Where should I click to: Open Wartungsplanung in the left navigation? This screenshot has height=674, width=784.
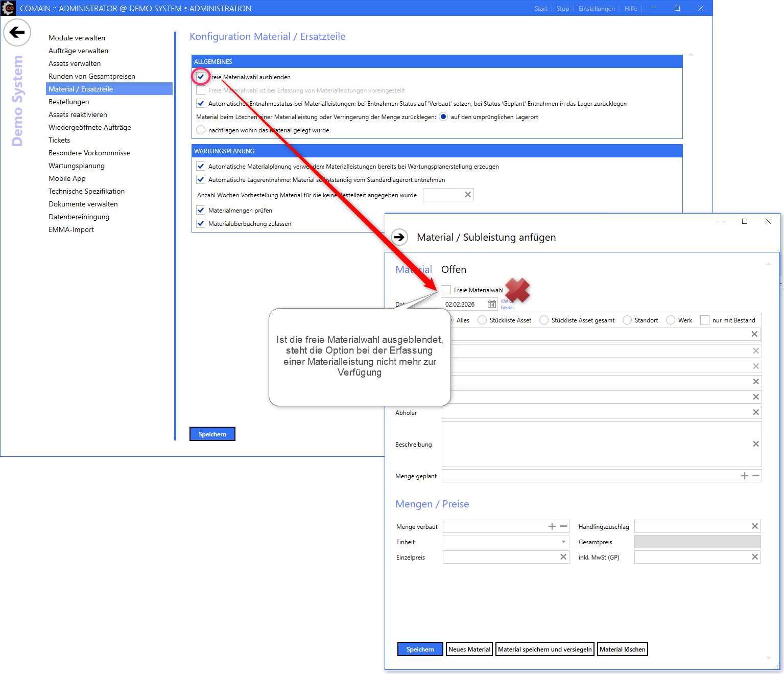(x=77, y=166)
